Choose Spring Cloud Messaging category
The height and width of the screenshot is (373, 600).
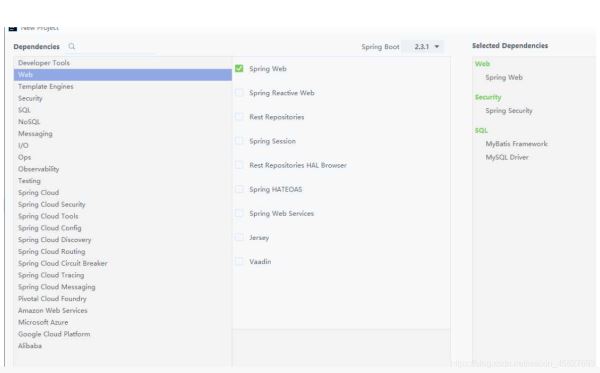pos(123,287)
